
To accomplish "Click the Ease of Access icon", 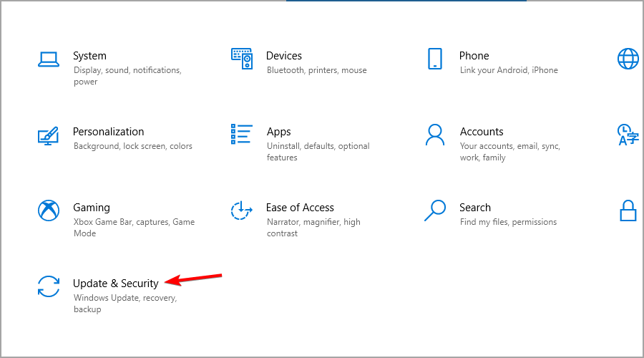I will pyautogui.click(x=242, y=211).
